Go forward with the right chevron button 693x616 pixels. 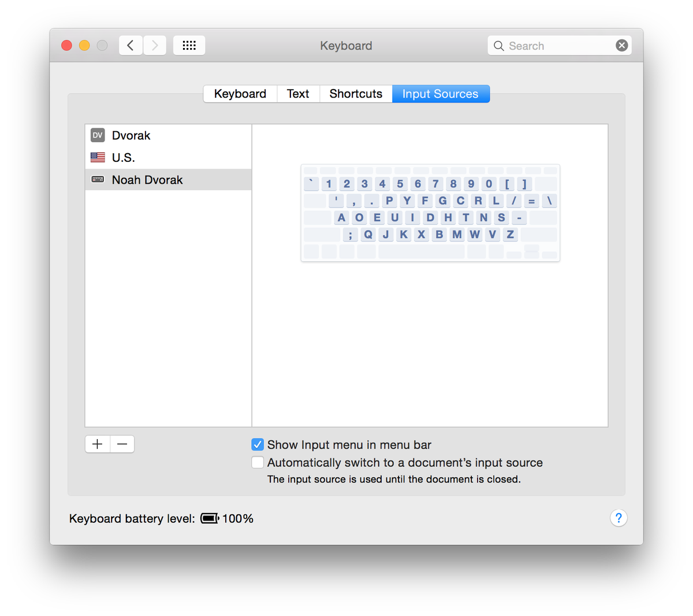155,45
